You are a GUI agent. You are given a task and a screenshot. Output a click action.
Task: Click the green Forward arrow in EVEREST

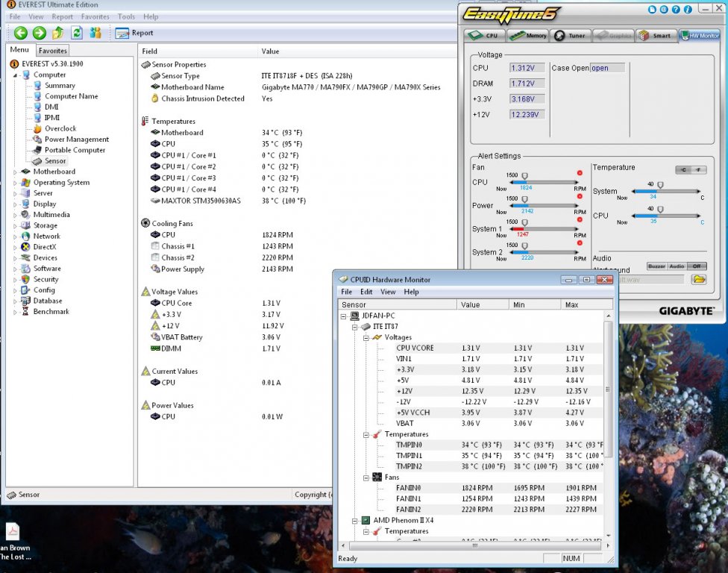coord(40,33)
